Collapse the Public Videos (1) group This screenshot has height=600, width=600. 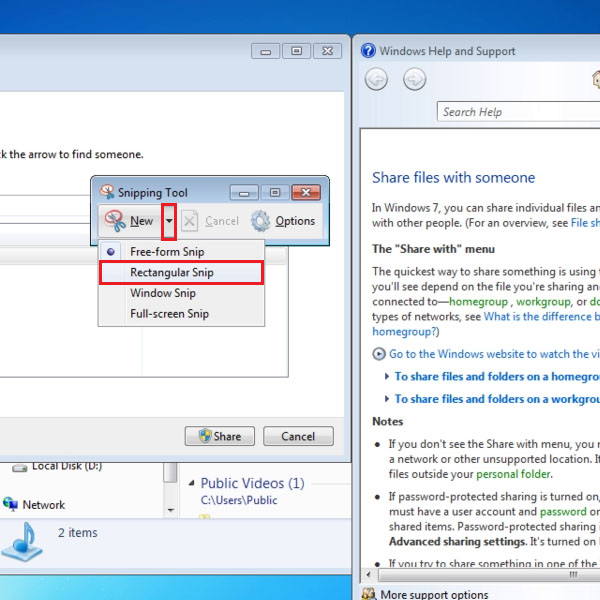191,483
